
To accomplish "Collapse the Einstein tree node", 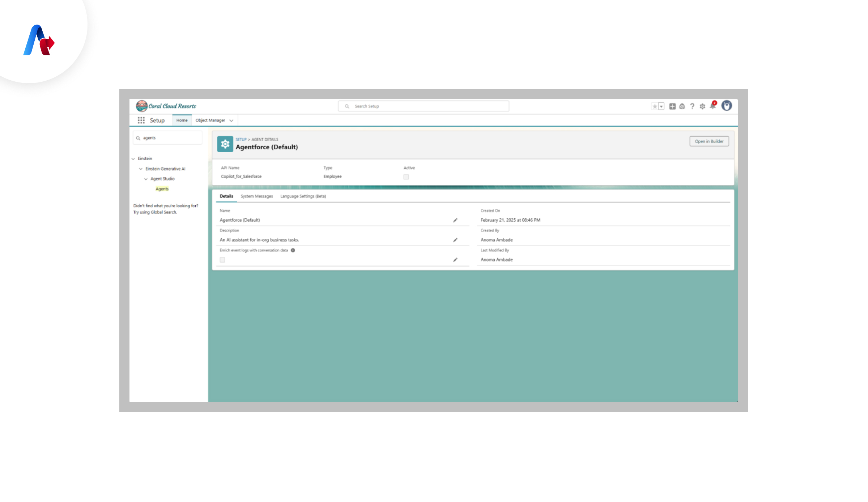I will pyautogui.click(x=133, y=159).
